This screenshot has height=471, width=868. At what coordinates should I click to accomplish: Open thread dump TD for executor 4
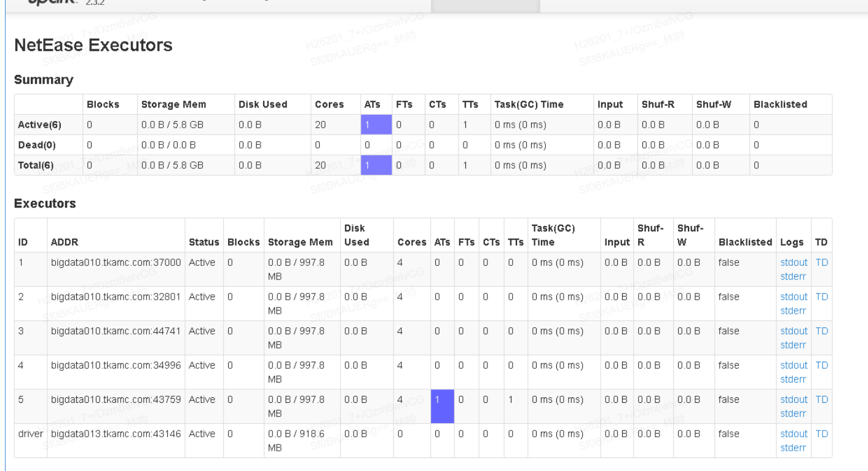(x=821, y=365)
